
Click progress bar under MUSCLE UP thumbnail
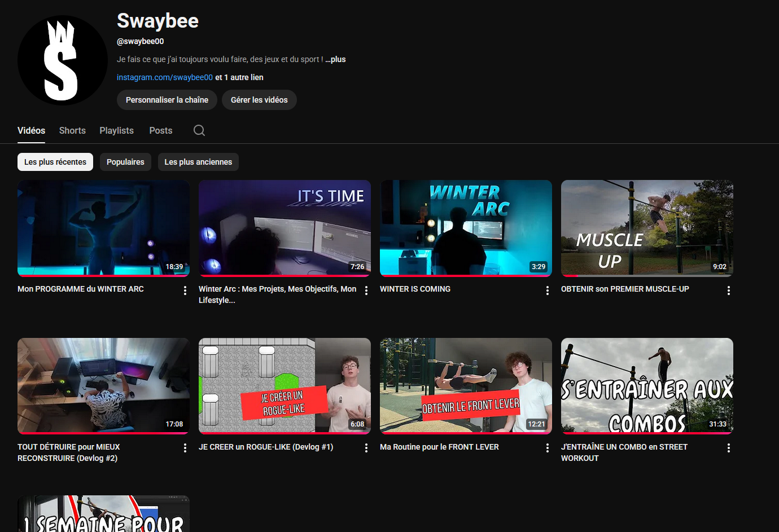pyautogui.click(x=647, y=276)
